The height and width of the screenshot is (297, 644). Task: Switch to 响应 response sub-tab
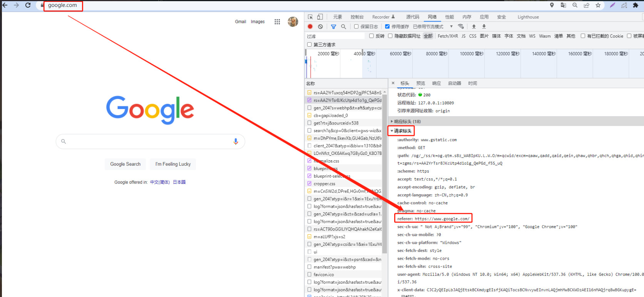click(x=437, y=83)
